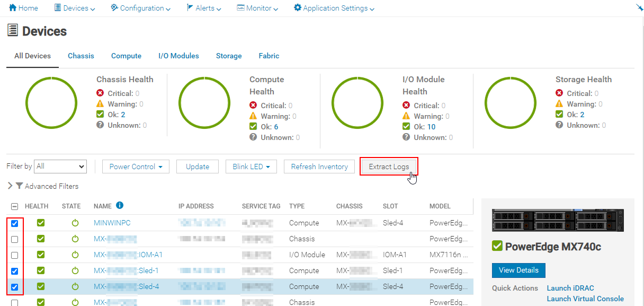Click the Devices list icon in top navigation

[58, 8]
